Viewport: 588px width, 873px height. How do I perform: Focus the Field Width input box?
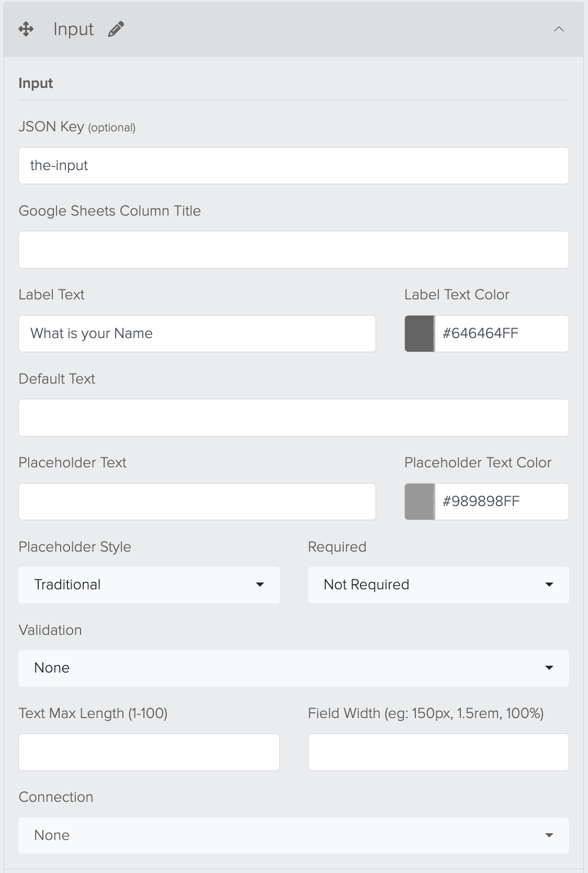(x=438, y=752)
